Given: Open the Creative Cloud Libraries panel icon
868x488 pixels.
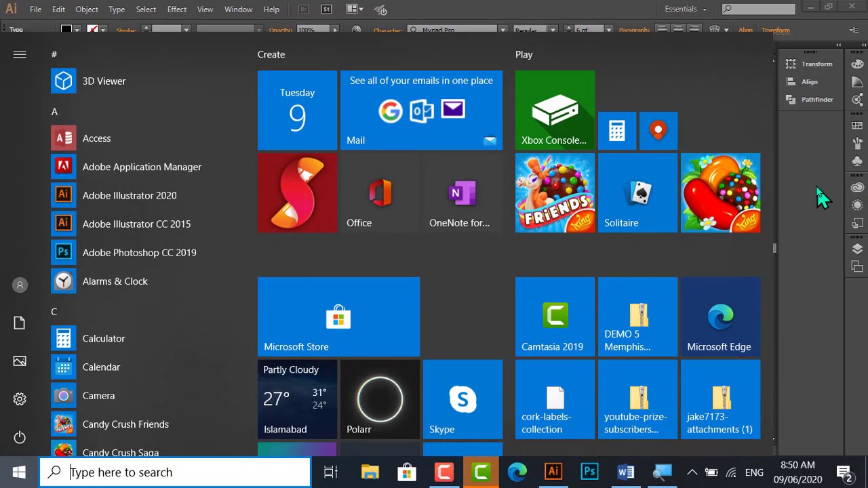Looking at the screenshot, I should pos(857,187).
